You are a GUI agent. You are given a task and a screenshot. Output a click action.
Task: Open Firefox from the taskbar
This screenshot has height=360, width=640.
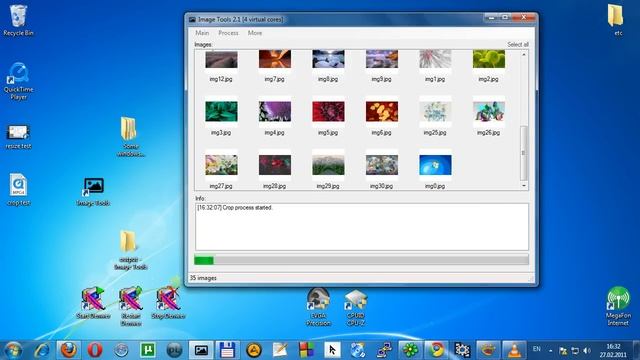click(x=68, y=350)
